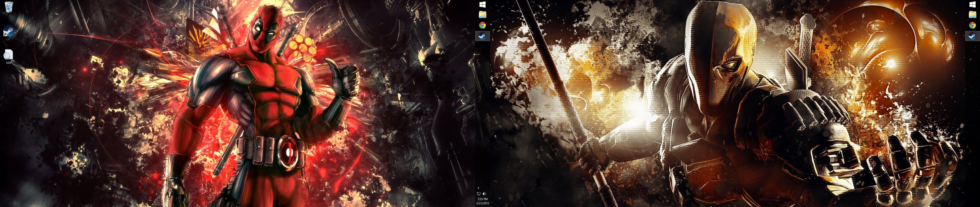Open the volume speaker tray icon
This screenshot has height=207, width=980.
(484, 194)
